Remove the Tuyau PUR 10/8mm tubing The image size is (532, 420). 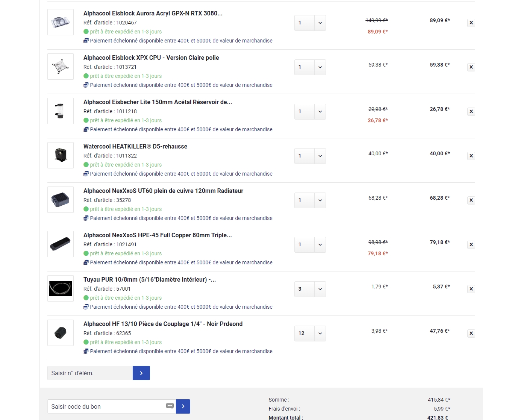(471, 289)
